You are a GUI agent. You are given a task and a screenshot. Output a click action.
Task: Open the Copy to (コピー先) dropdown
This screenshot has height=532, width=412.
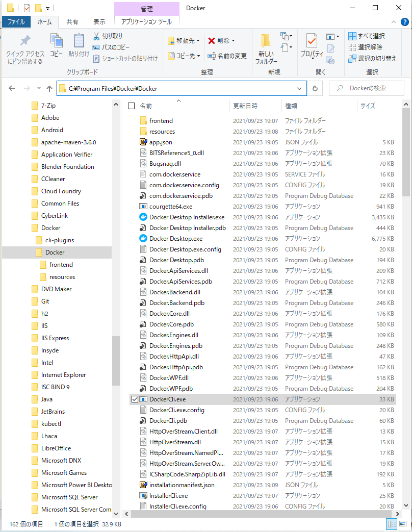pyautogui.click(x=184, y=56)
